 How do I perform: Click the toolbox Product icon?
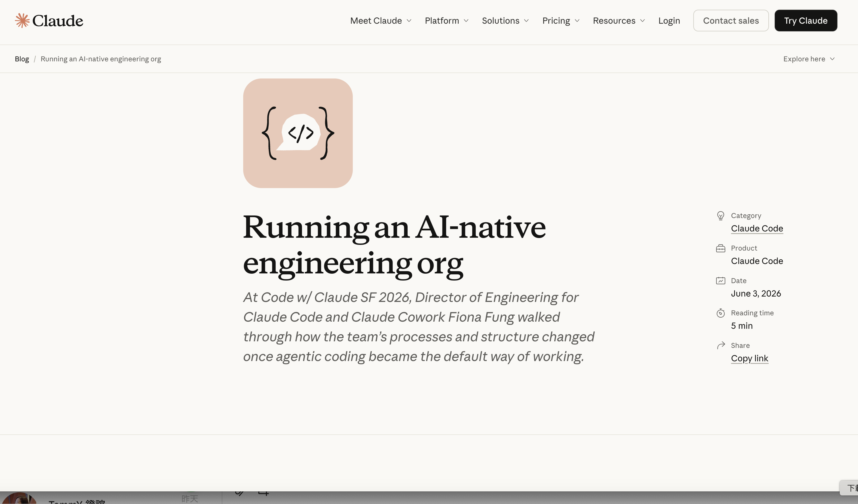pyautogui.click(x=720, y=248)
